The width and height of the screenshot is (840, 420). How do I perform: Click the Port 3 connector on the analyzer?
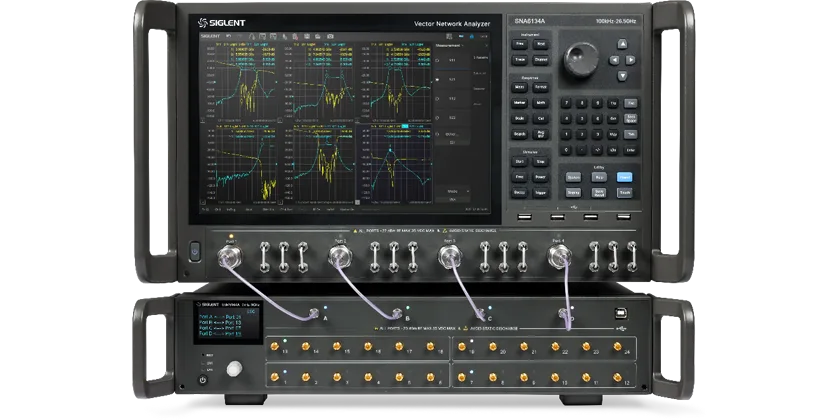(x=449, y=256)
